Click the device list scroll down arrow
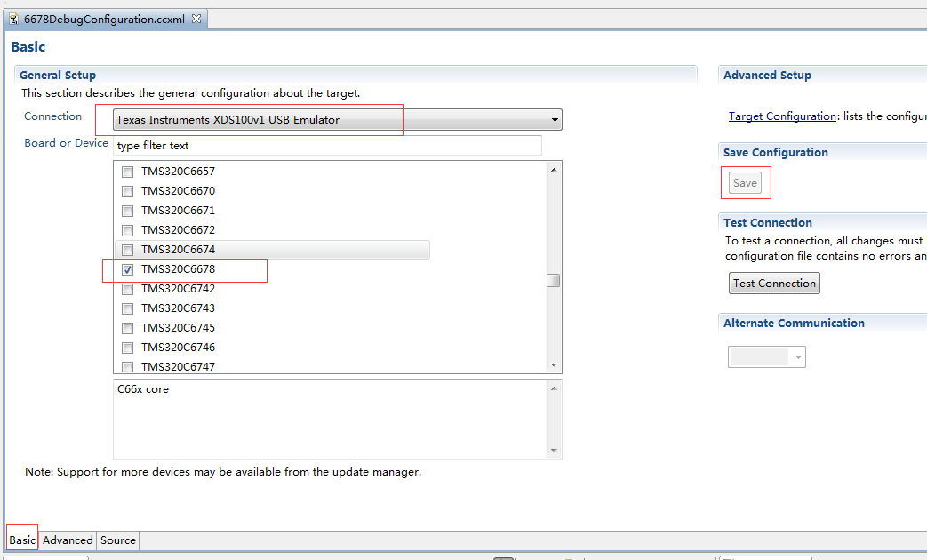 [554, 364]
